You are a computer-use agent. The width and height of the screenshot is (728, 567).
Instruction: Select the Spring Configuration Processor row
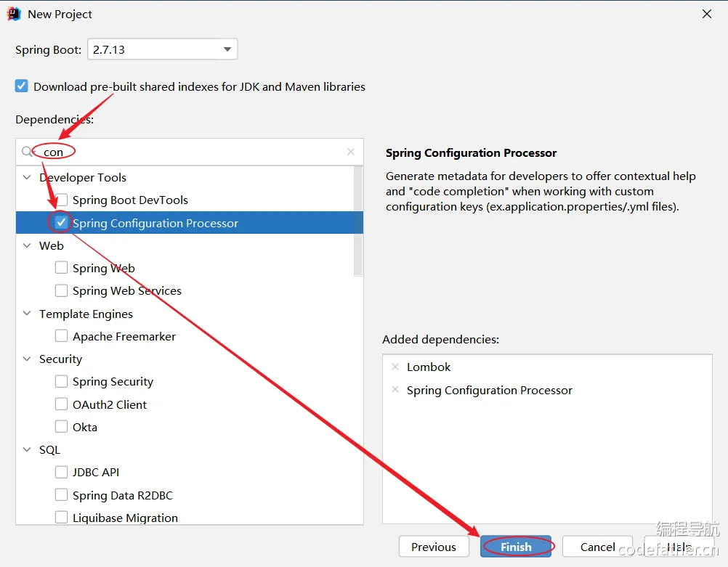pos(190,223)
